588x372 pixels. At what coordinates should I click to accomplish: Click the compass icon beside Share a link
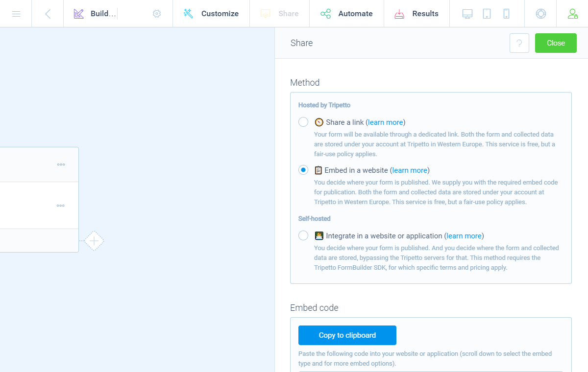319,122
